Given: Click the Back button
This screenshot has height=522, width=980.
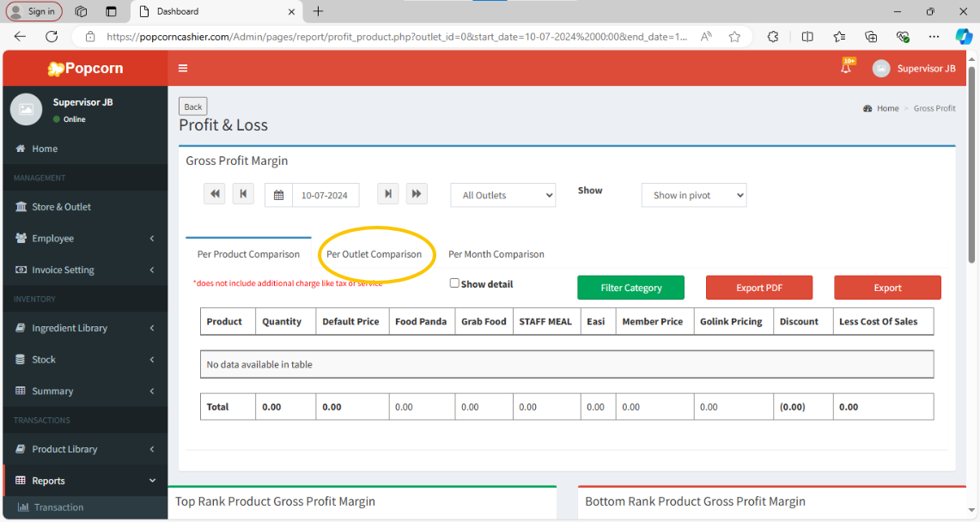Looking at the screenshot, I should [193, 106].
